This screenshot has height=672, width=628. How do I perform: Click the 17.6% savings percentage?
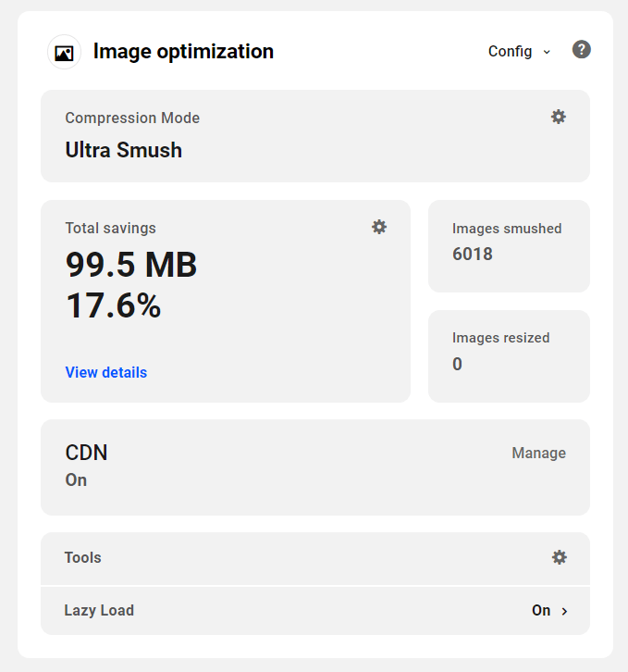click(x=113, y=305)
